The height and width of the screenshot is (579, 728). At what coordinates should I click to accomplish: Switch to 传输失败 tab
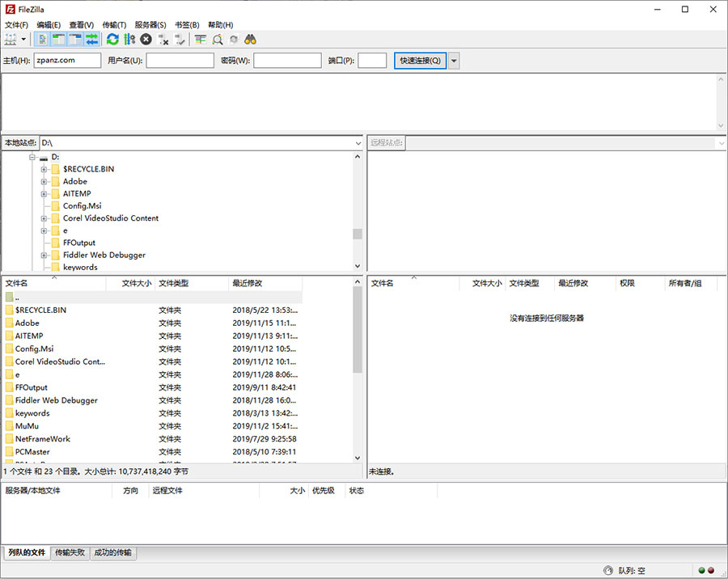70,552
